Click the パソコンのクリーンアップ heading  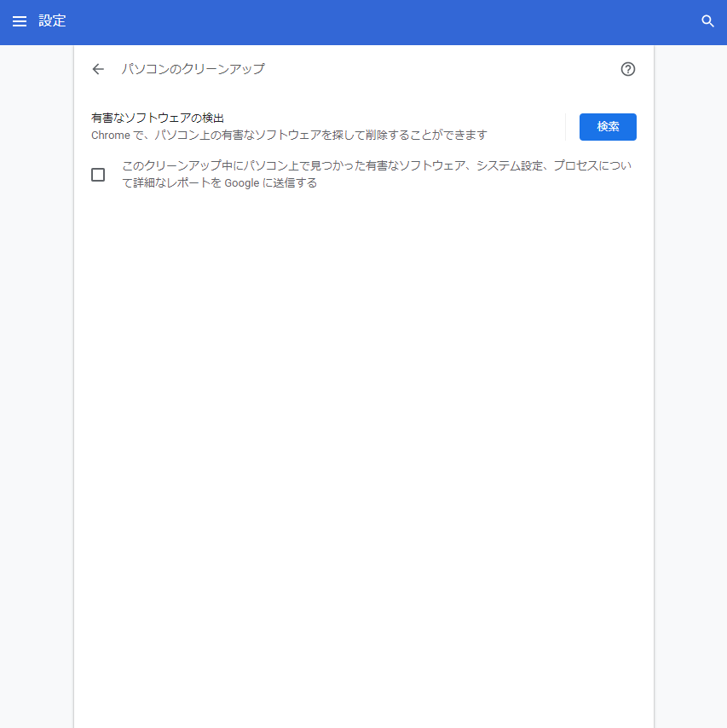click(193, 69)
